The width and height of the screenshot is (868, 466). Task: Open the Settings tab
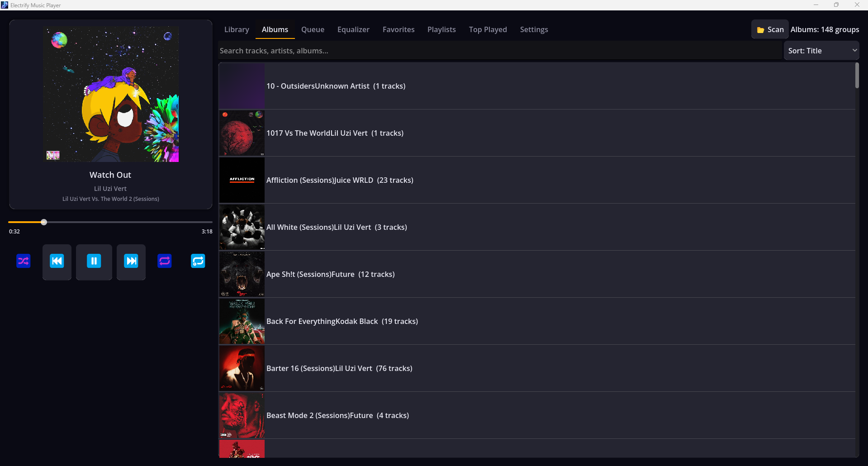[x=534, y=29]
